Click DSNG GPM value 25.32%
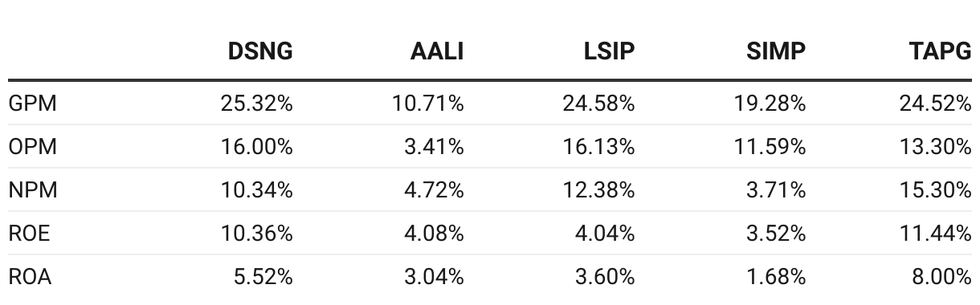980x305 pixels. coord(257,103)
